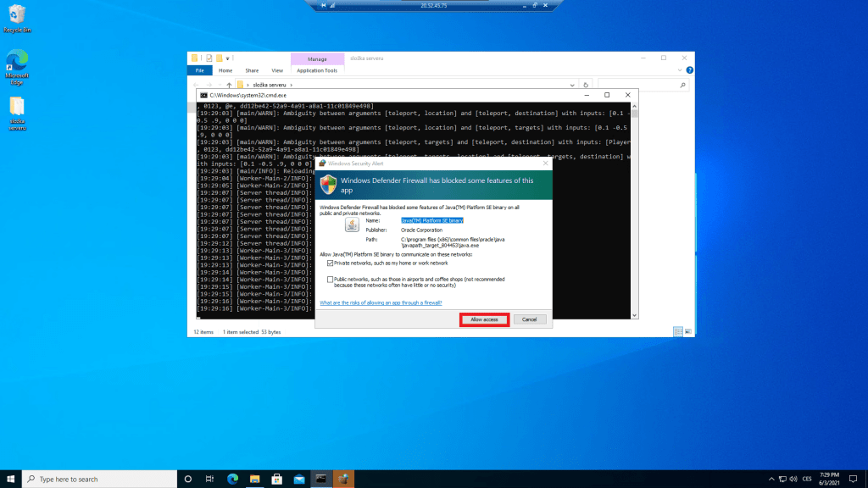Expand the address bar history dropdown
868x488 pixels.
(x=572, y=86)
